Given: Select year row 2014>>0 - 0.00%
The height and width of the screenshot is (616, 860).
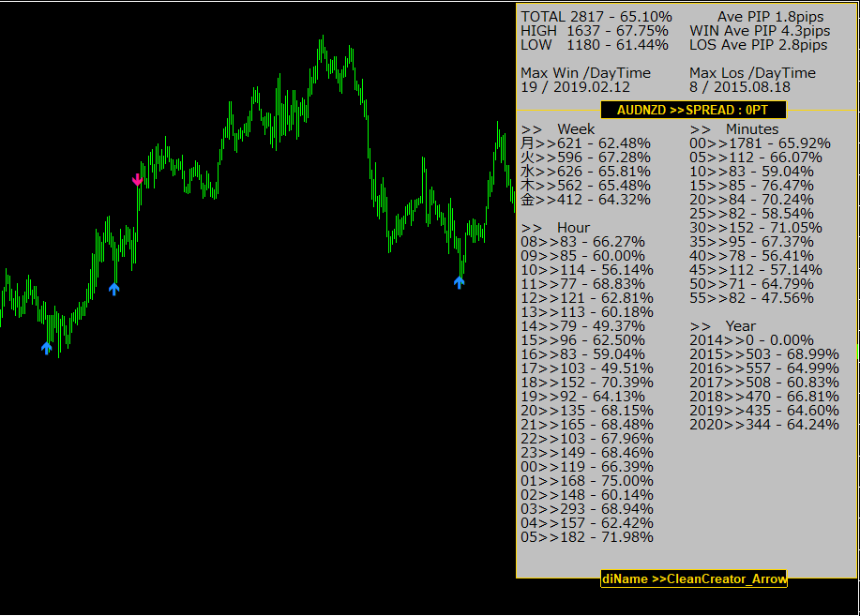Looking at the screenshot, I should pos(751,340).
